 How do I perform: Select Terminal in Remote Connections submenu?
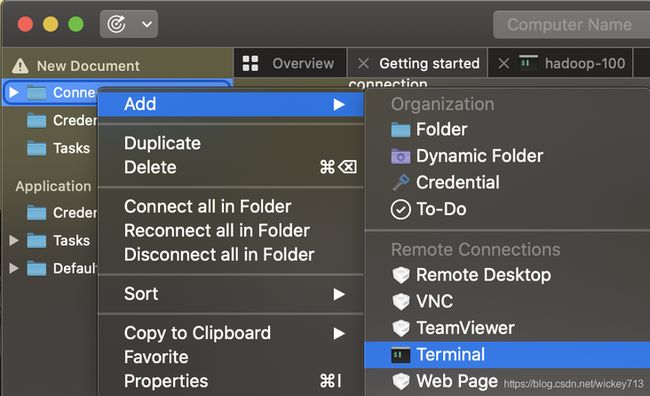(x=507, y=355)
